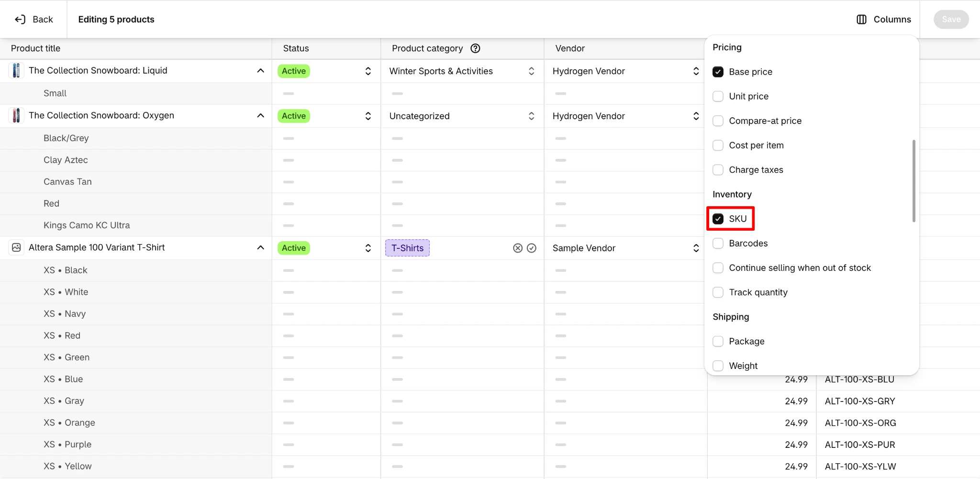980x479 pixels.
Task: Open the Columns panel icon
Action: pyautogui.click(x=861, y=19)
